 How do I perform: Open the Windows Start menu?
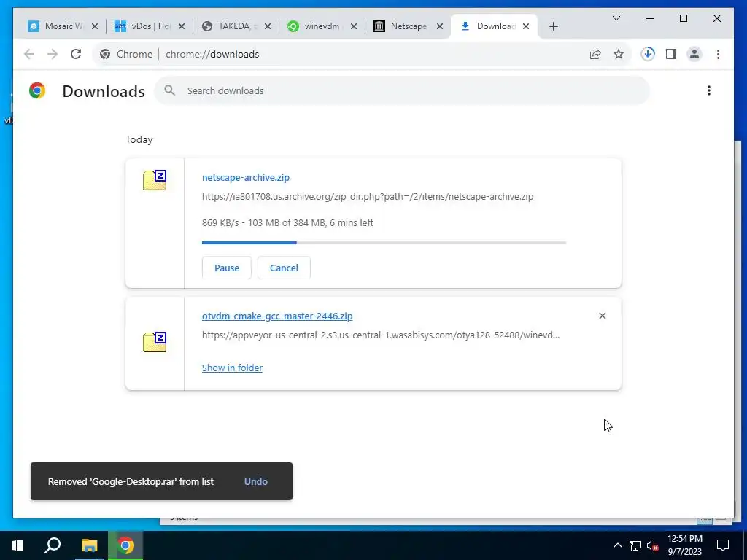tap(18, 545)
